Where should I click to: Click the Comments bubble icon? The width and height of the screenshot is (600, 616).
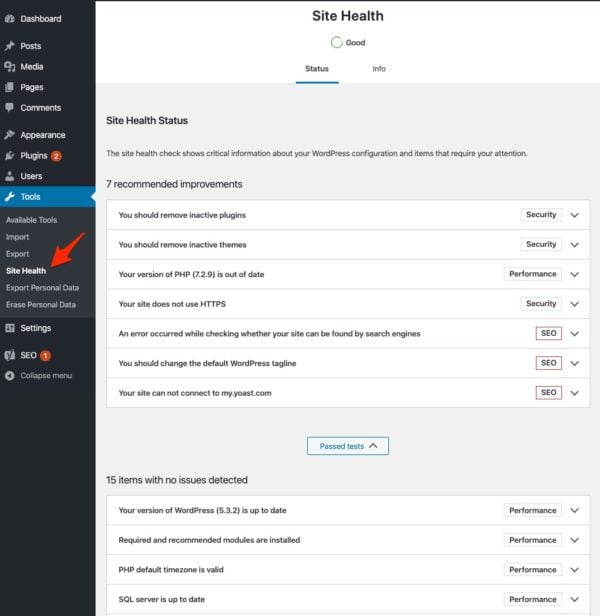(x=10, y=108)
